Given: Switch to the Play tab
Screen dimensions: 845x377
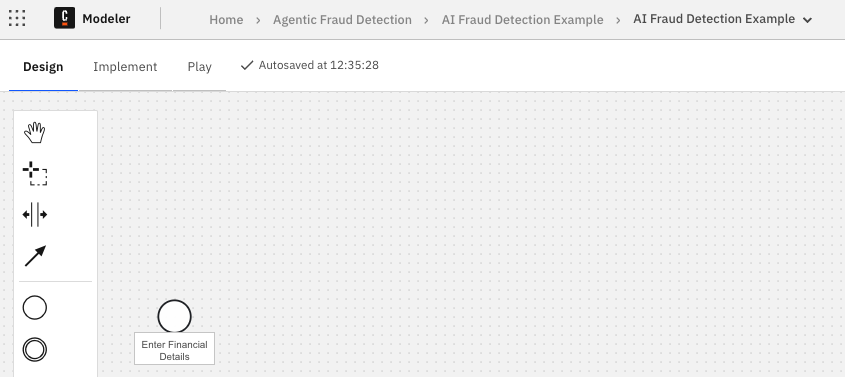Looking at the screenshot, I should (x=199, y=67).
